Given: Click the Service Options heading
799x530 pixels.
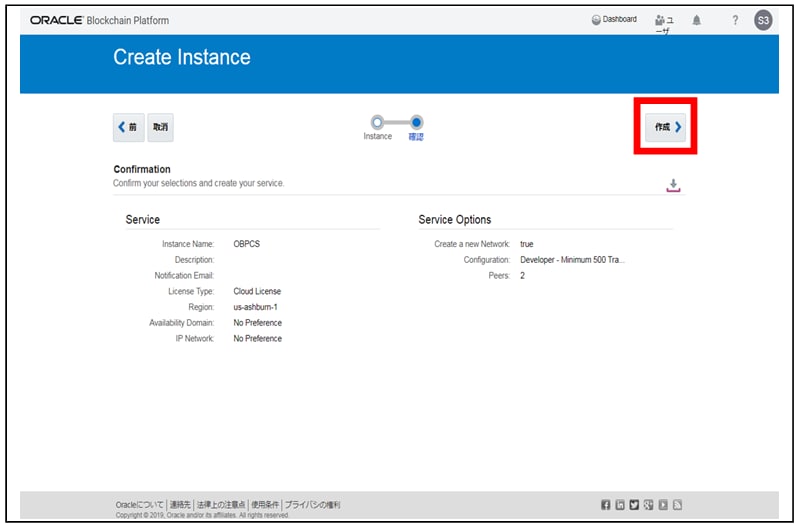Looking at the screenshot, I should pos(455,220).
